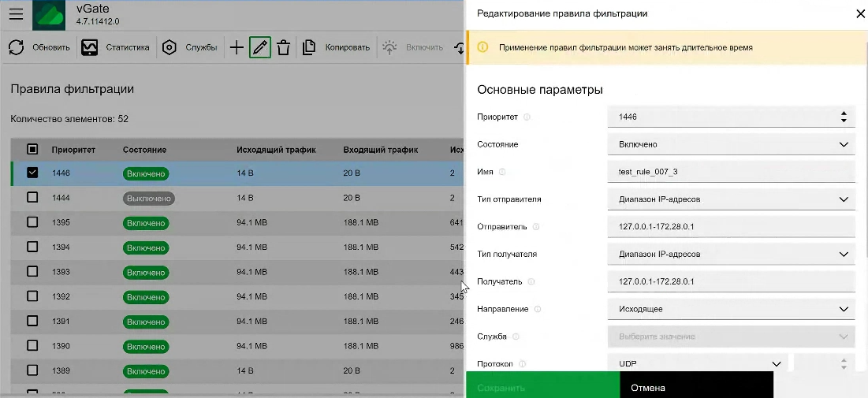Screen dimensions: 868x398
Task: Click the Отмена button
Action: pos(696,385)
